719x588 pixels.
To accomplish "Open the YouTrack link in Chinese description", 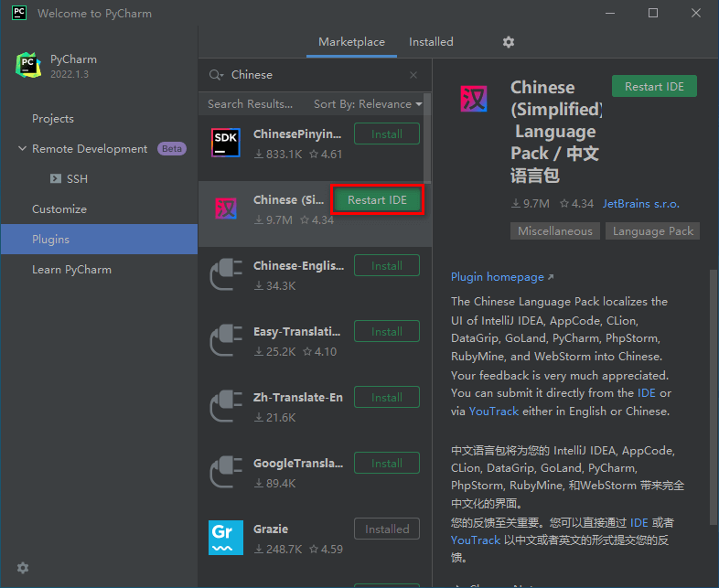I will 476,540.
